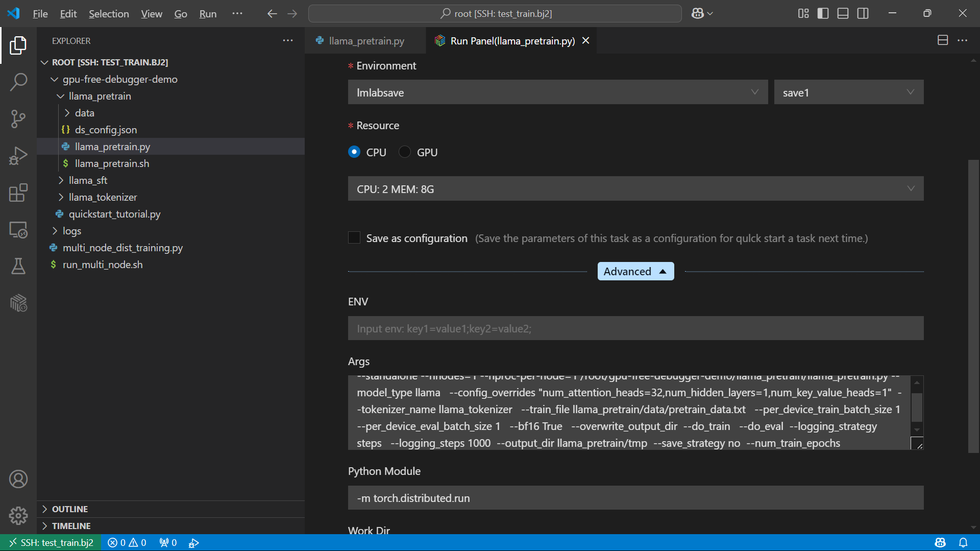Image resolution: width=980 pixels, height=551 pixels.
Task: Open the Remote Explorer view
Action: tap(18, 230)
